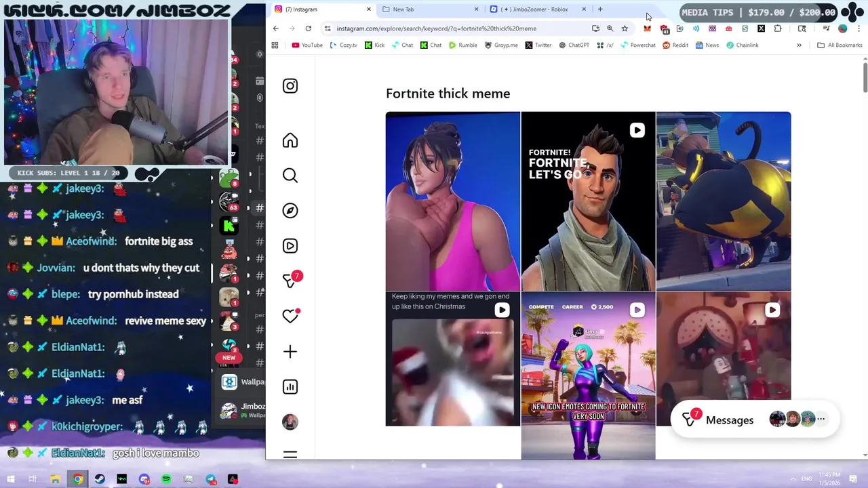Open the zoom magnifier in address bar

pyautogui.click(x=610, y=28)
